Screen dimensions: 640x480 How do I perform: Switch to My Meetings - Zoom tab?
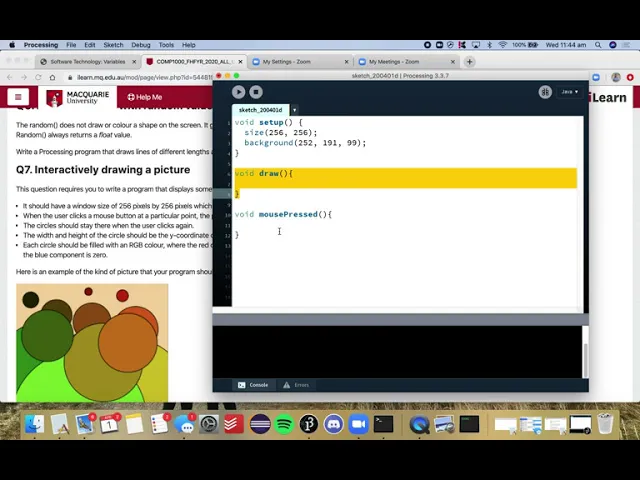394,62
